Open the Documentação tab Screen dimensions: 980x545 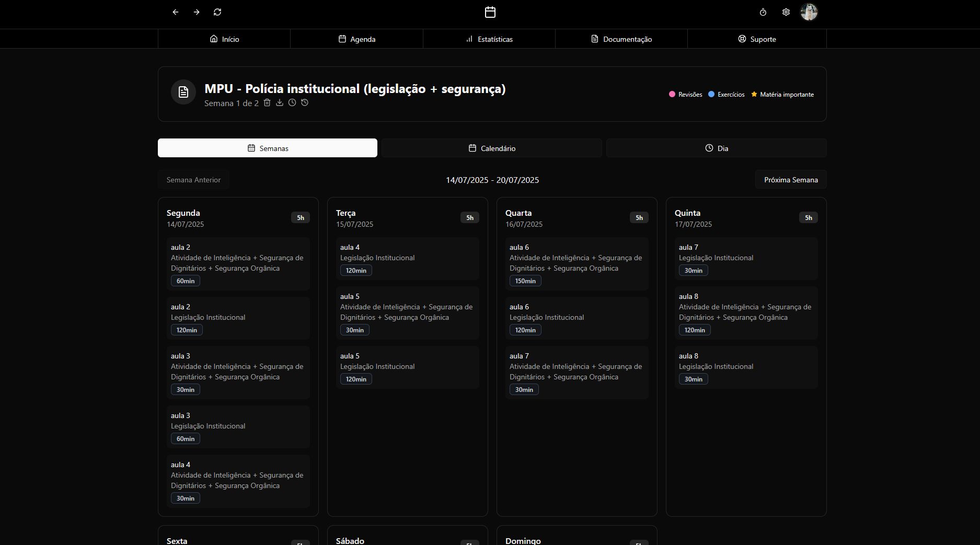coord(621,39)
